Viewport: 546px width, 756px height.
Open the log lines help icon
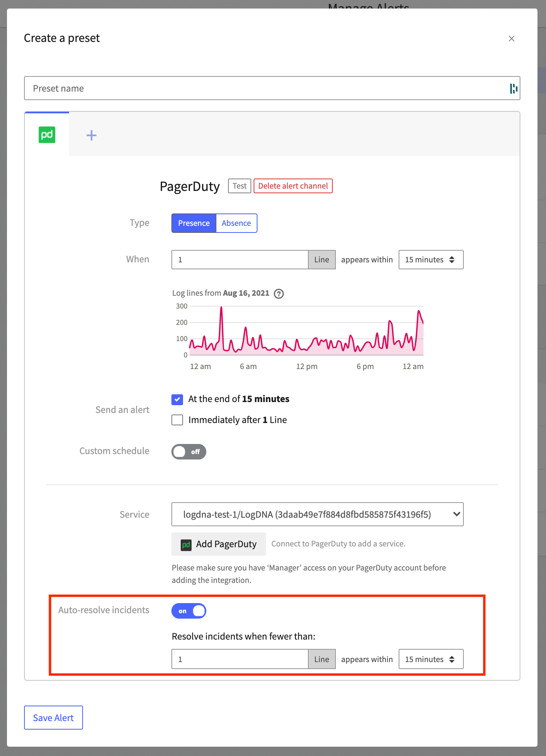279,294
